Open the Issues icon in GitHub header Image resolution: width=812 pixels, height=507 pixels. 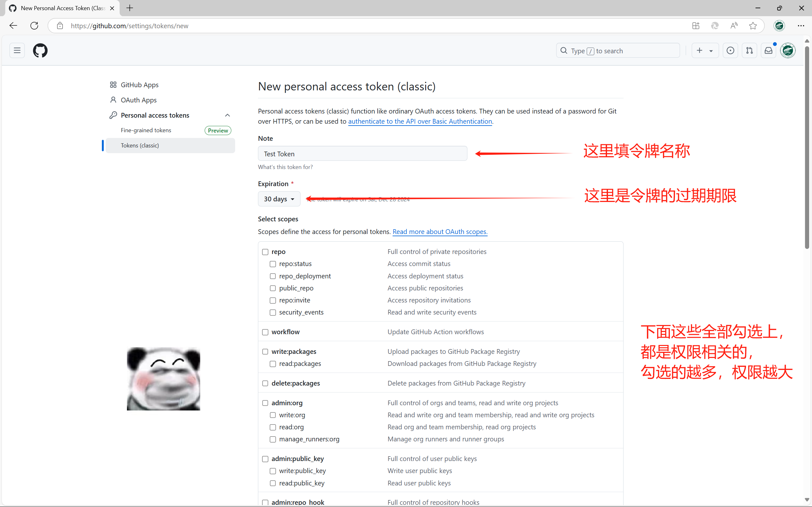point(730,51)
